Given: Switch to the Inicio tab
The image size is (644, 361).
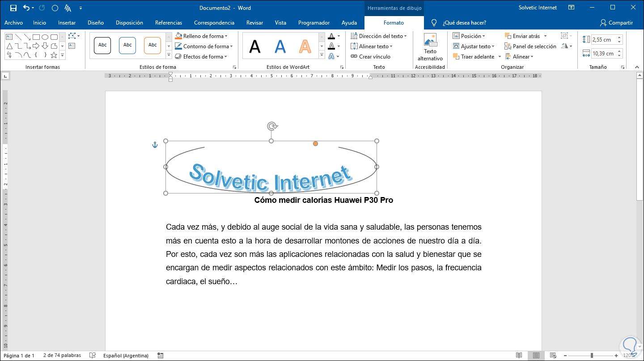Looking at the screenshot, I should click(x=39, y=23).
